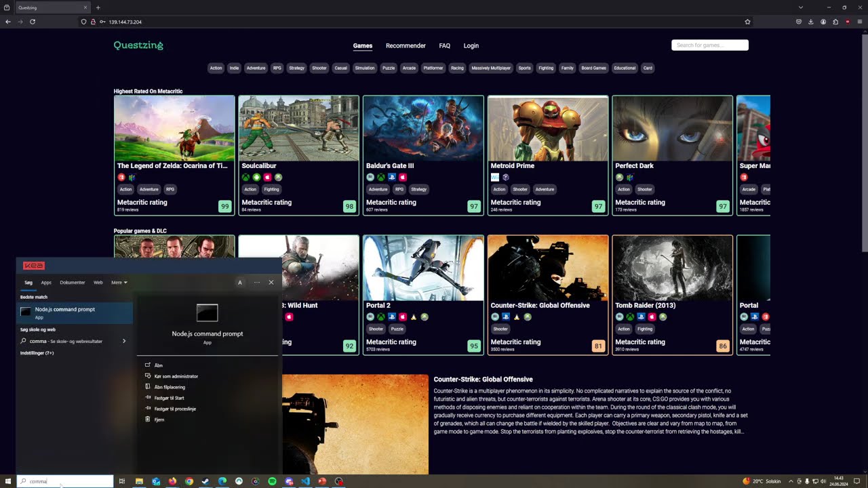Click the Search for games field
This screenshot has width=868, height=488.
click(709, 45)
